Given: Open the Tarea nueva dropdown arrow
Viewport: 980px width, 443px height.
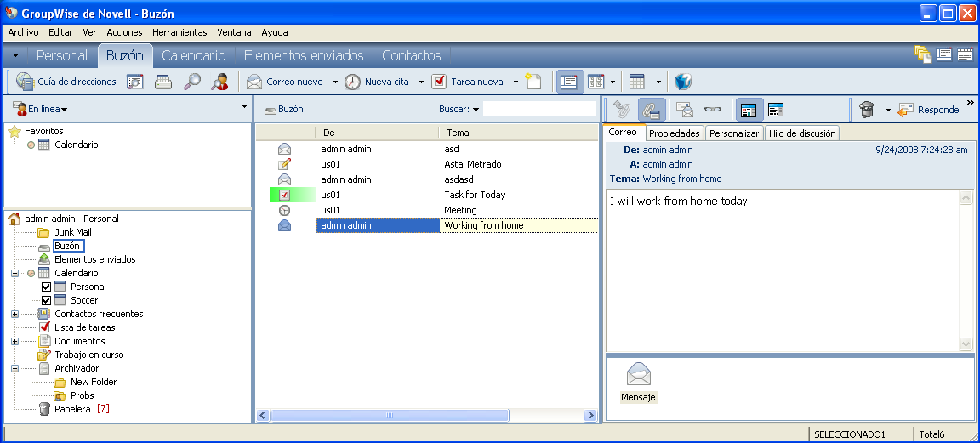Looking at the screenshot, I should click(516, 82).
